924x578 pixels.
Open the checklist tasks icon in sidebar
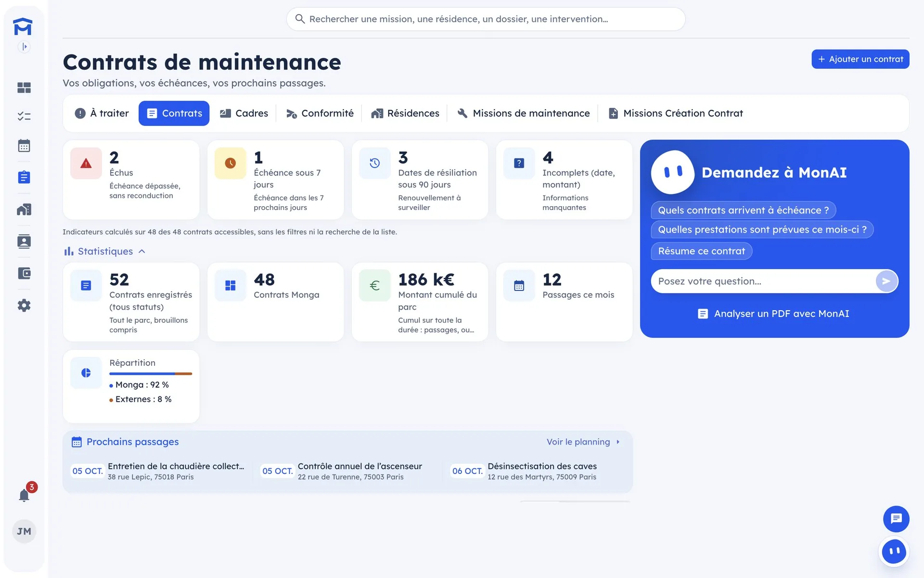click(x=24, y=116)
